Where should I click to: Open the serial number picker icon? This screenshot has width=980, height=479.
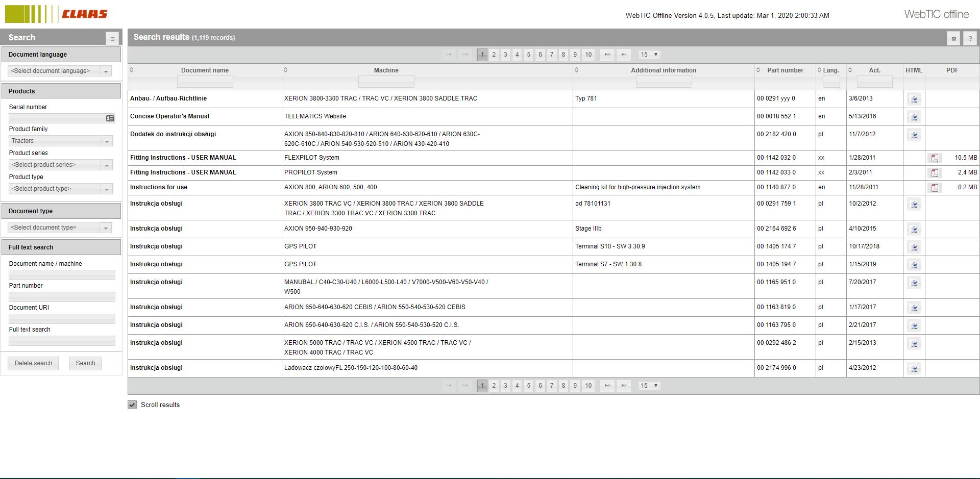pyautogui.click(x=110, y=118)
